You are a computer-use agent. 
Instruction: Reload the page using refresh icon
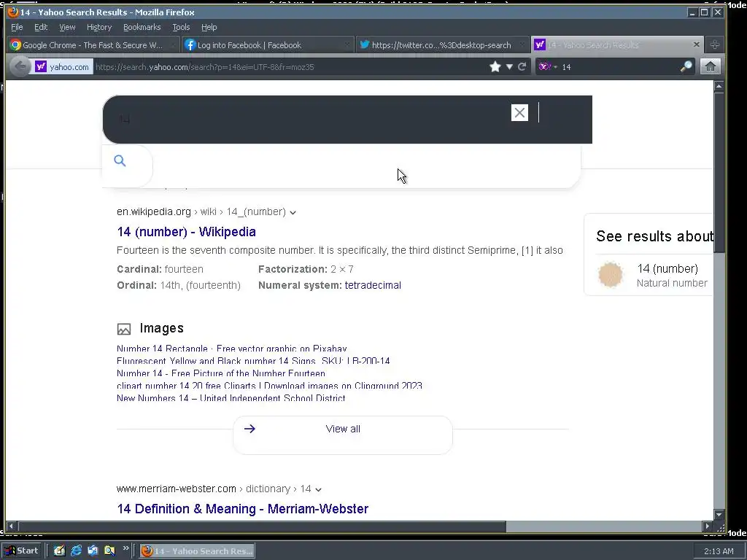pyautogui.click(x=522, y=66)
